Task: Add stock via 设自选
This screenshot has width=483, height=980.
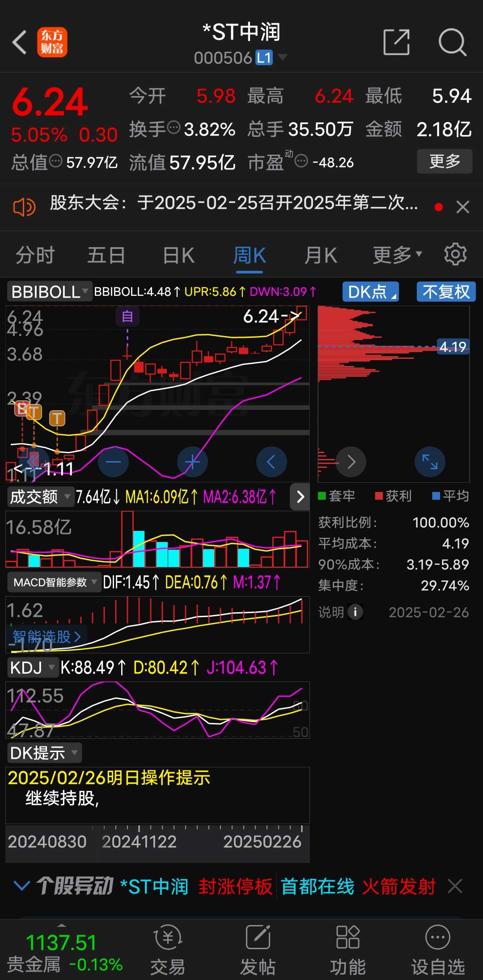Action: 438,950
